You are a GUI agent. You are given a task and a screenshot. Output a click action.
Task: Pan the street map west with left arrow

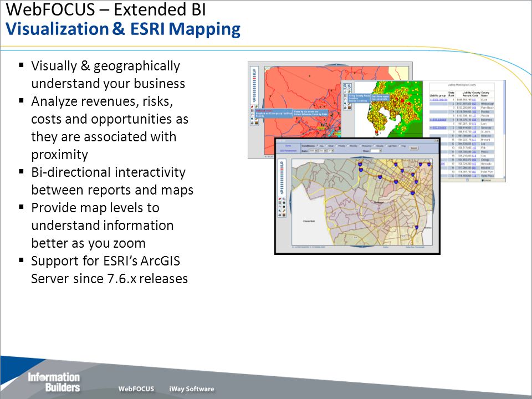coord(290,202)
